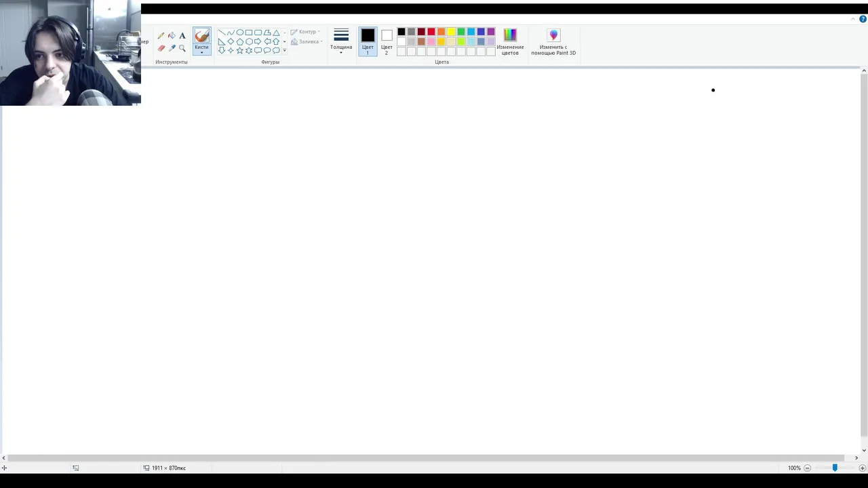
Task: Choose the Up arrow shape
Action: pyautogui.click(x=276, y=41)
